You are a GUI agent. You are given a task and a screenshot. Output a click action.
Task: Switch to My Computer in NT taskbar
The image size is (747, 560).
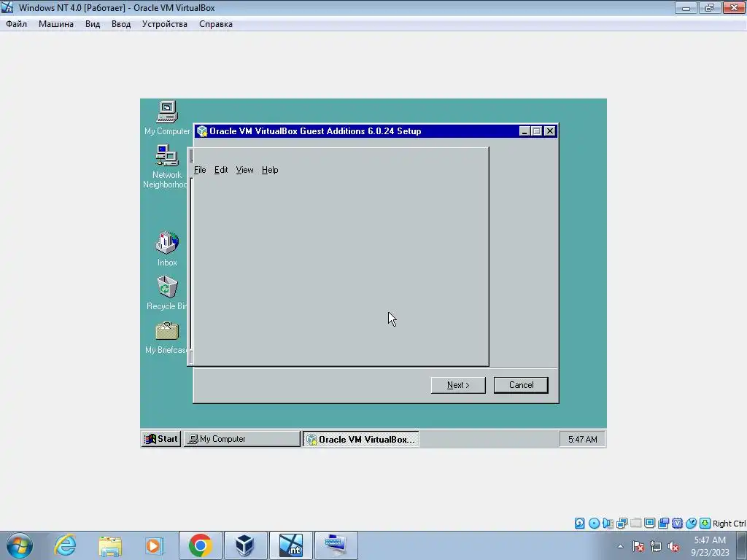click(241, 439)
